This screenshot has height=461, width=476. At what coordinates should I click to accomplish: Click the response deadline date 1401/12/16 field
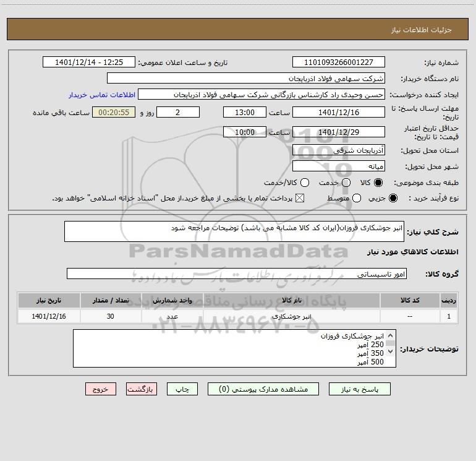(339, 112)
